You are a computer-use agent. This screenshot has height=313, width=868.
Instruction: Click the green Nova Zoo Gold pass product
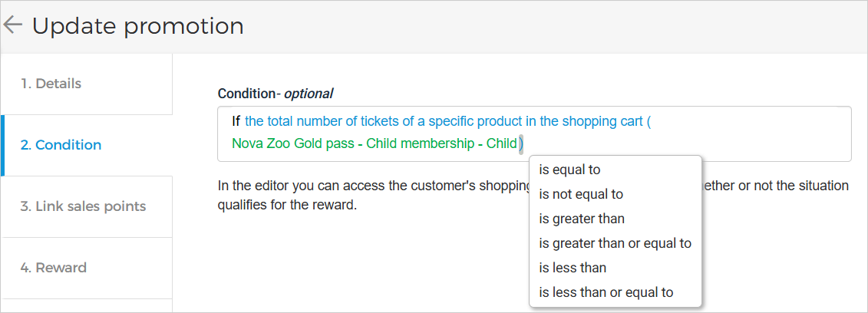pos(374,143)
